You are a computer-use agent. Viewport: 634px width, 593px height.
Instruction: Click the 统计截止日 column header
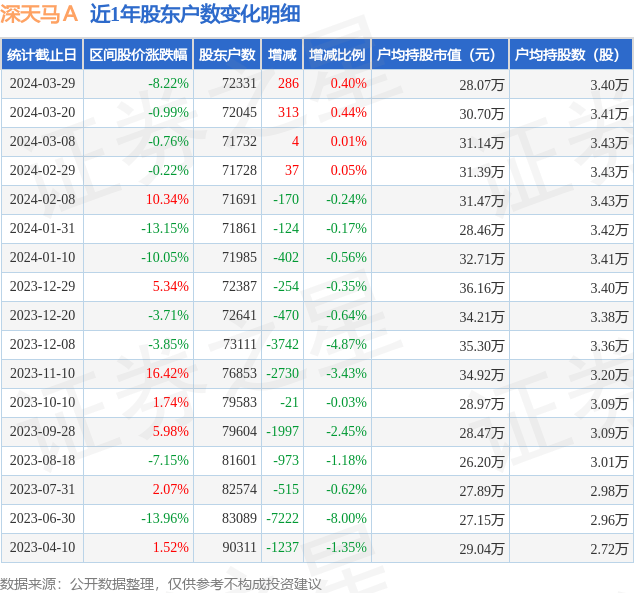pos(41,55)
